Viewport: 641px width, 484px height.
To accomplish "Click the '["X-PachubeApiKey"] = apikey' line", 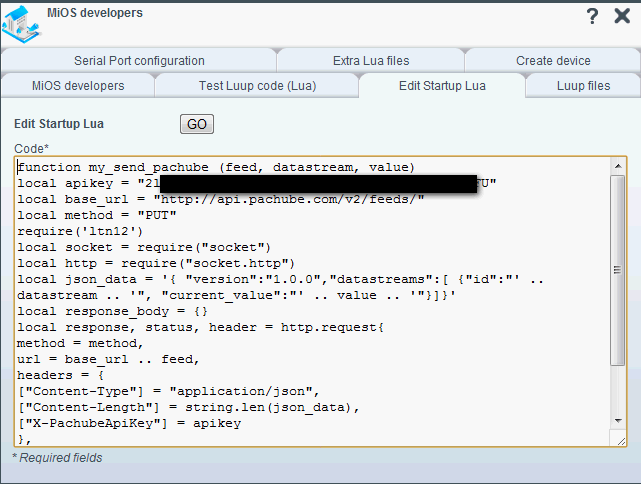I will point(129,424).
